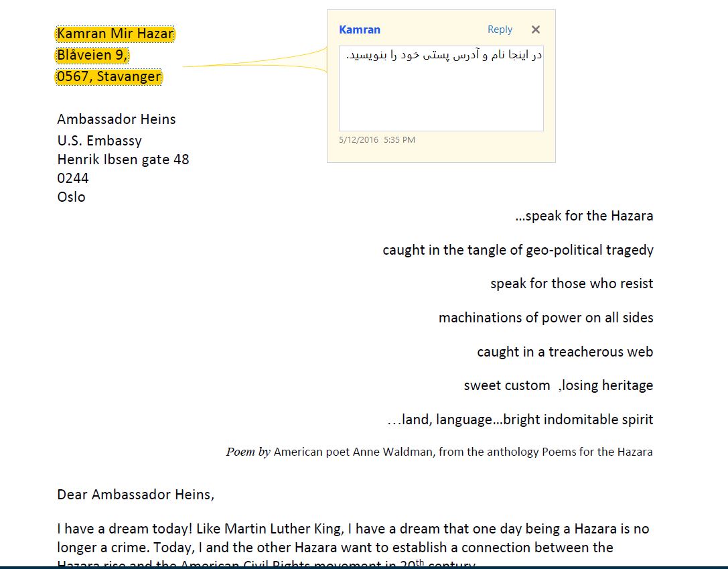Click the highlighted text 0567, Stavanger
Screen dimensions: 728x569
[108, 76]
